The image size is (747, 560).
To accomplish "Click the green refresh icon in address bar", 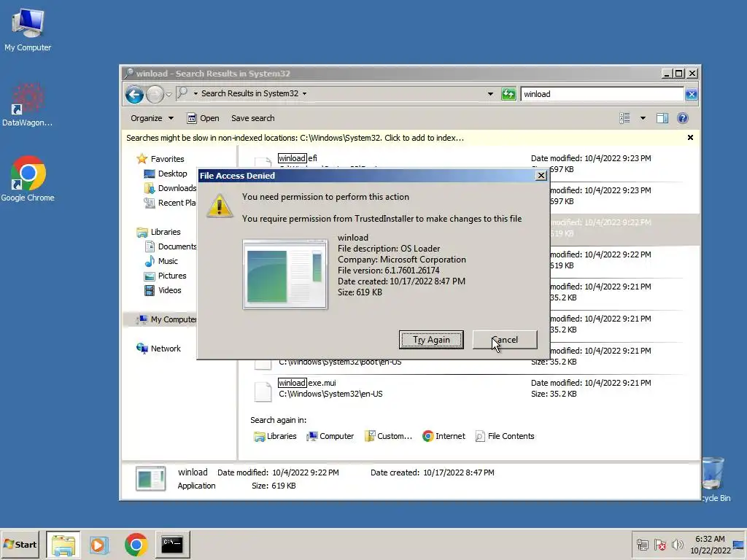I will point(508,94).
